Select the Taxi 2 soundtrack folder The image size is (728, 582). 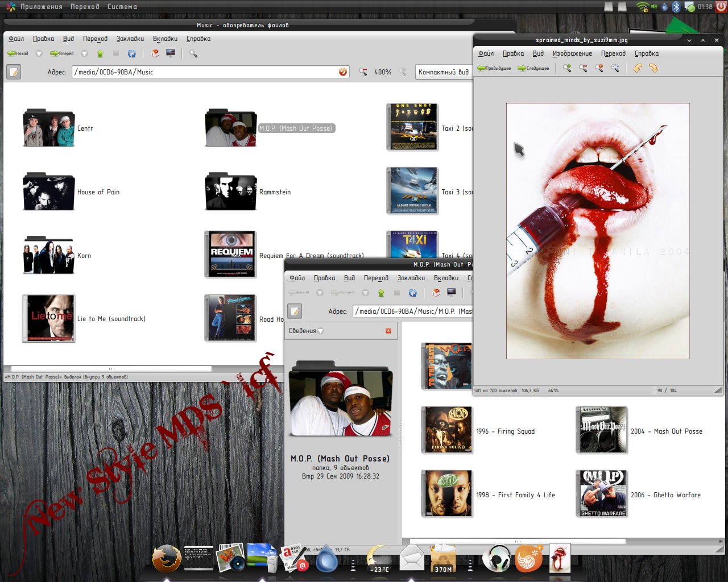click(x=412, y=127)
